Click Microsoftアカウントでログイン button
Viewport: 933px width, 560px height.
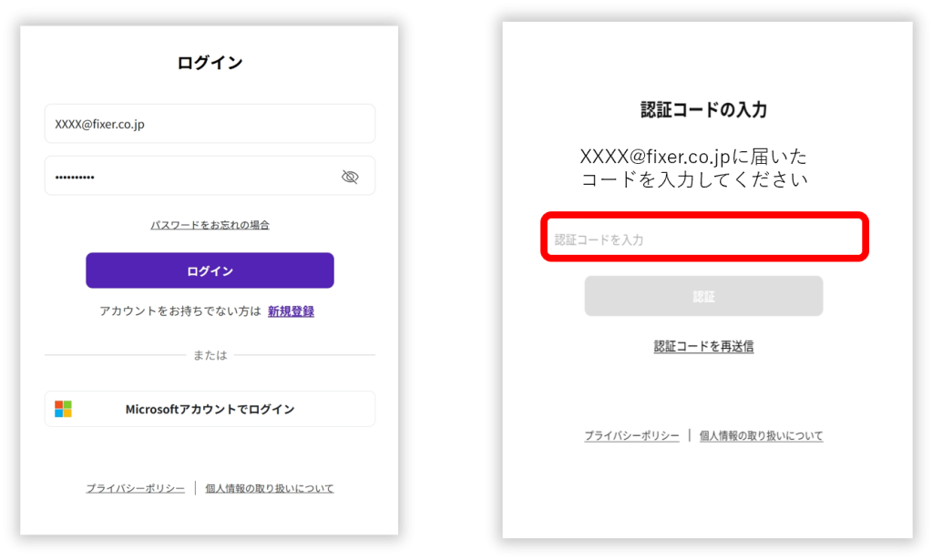tap(210, 409)
